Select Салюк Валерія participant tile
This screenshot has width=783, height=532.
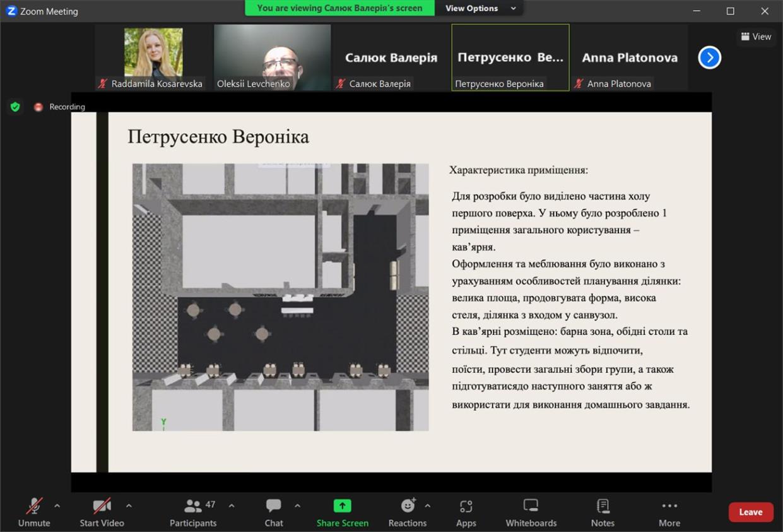(391, 57)
